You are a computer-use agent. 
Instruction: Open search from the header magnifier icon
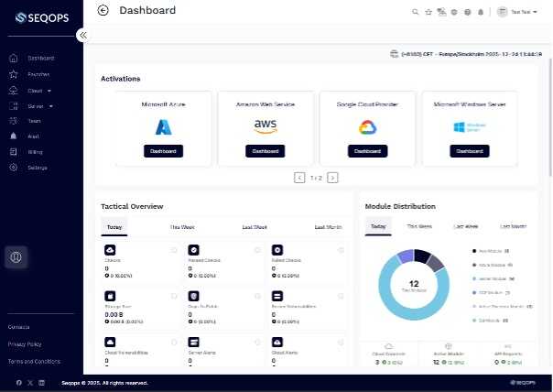point(416,12)
